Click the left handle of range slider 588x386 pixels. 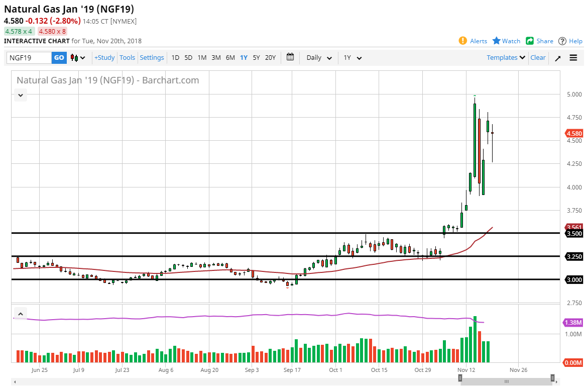click(x=460, y=378)
